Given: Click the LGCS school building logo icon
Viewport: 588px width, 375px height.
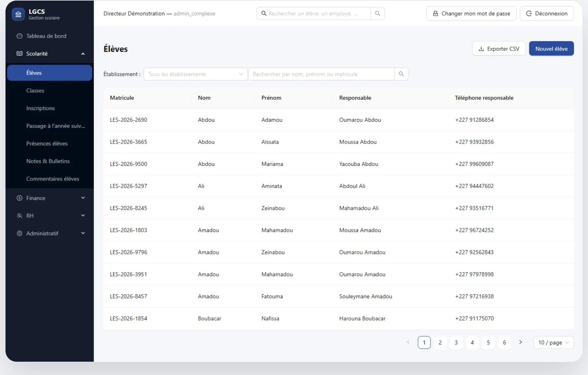Looking at the screenshot, I should point(18,14).
